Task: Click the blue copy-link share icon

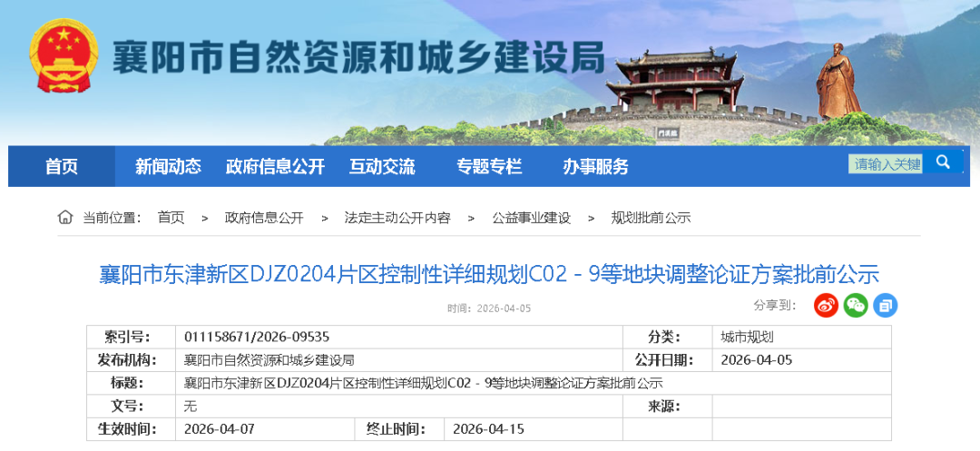Action: tap(886, 305)
